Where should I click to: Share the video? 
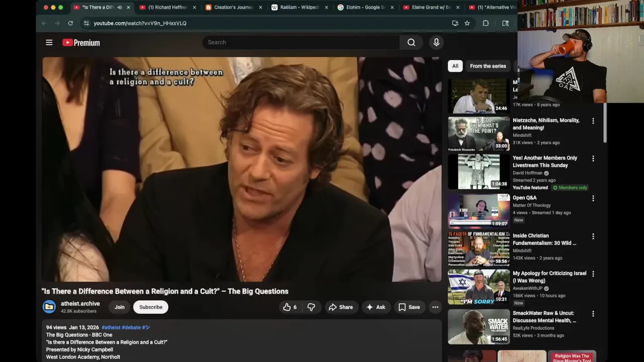click(x=341, y=307)
